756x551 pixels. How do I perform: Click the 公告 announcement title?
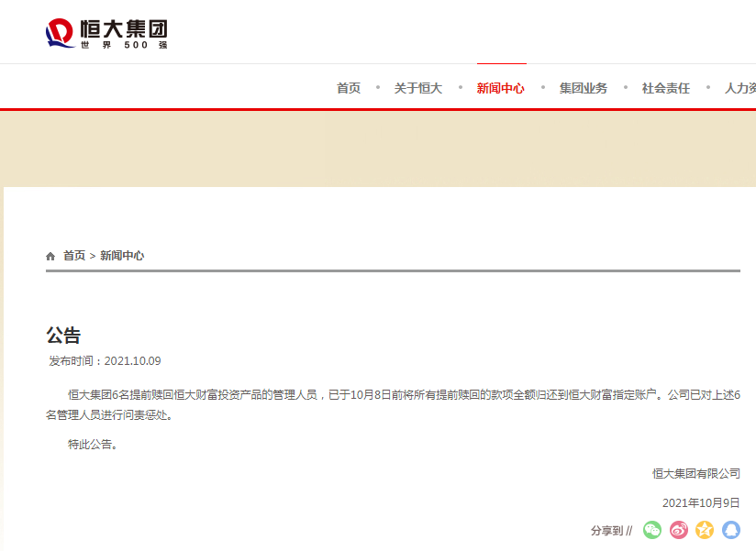(63, 336)
